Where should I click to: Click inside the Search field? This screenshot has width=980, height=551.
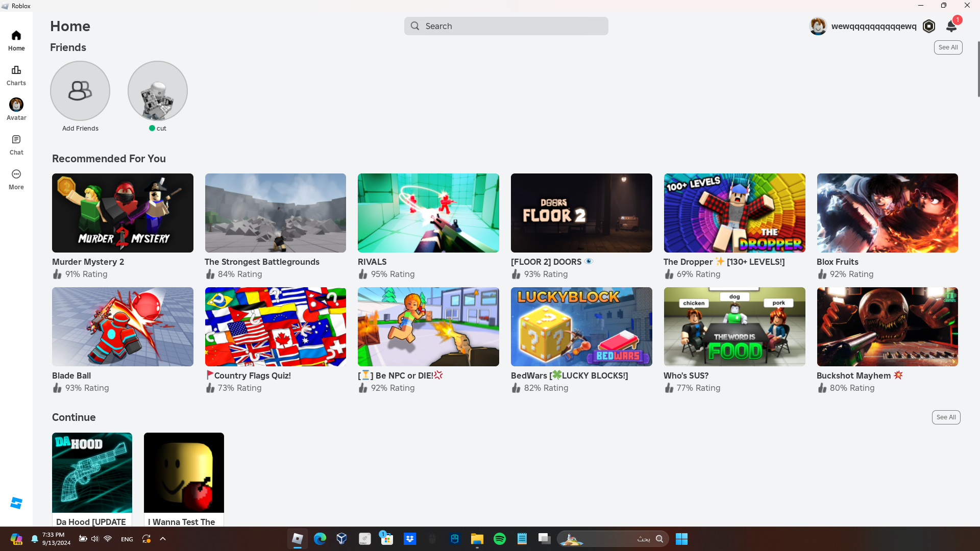click(x=506, y=26)
